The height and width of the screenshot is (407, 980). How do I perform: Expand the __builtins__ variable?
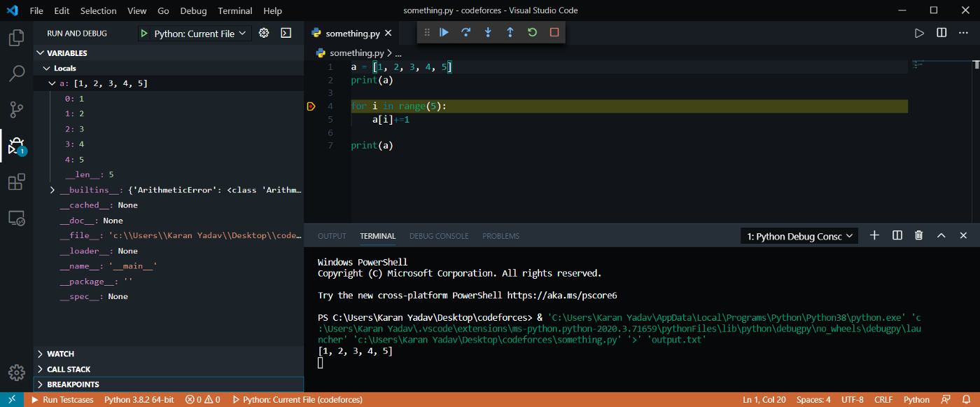[52, 190]
